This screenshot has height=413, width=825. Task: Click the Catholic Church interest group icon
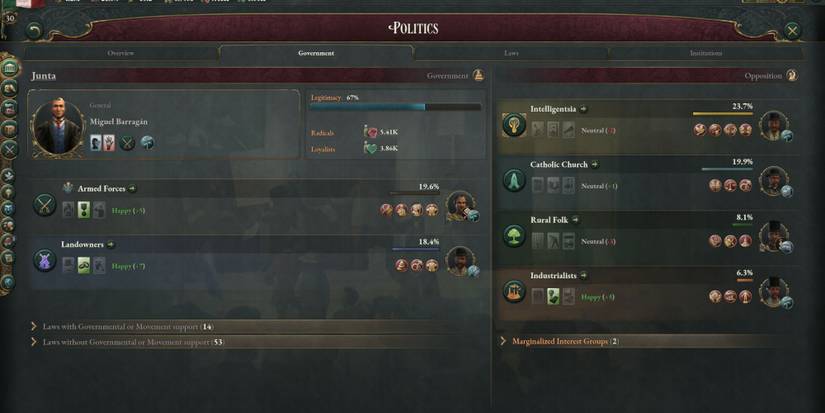pos(514,181)
